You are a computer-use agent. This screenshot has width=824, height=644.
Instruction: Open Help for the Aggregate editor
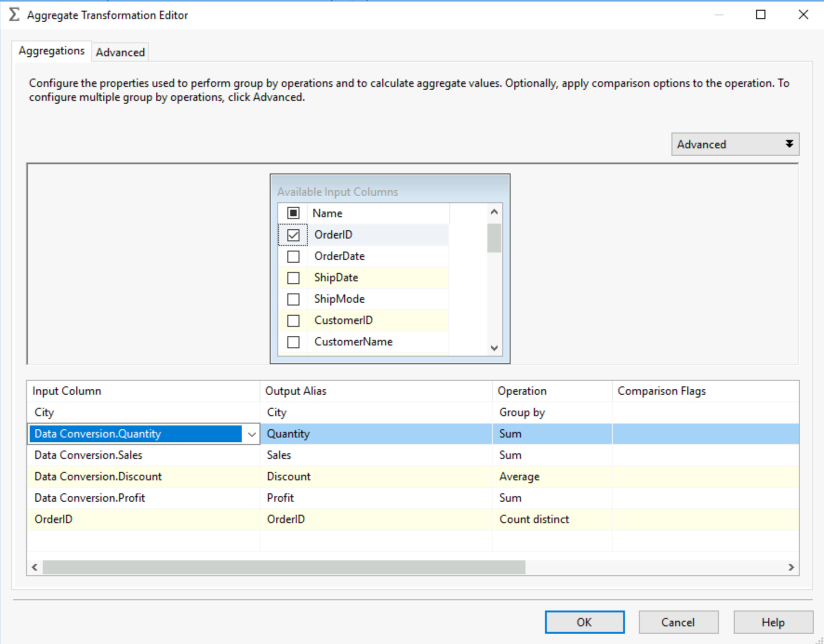click(773, 622)
